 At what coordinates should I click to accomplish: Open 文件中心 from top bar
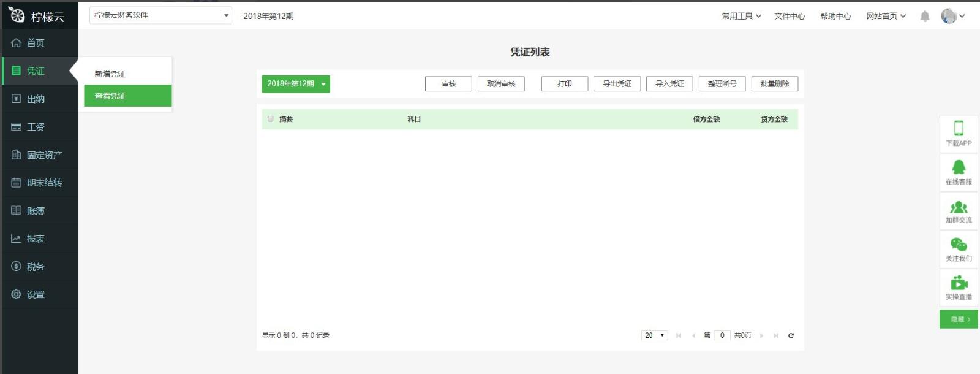tap(790, 17)
